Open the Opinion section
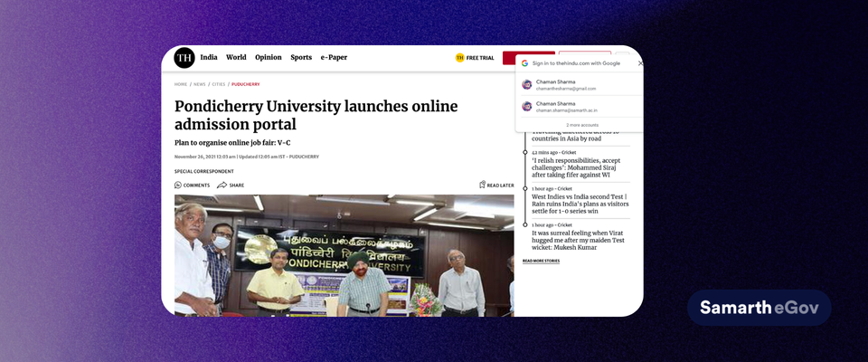 point(269,57)
